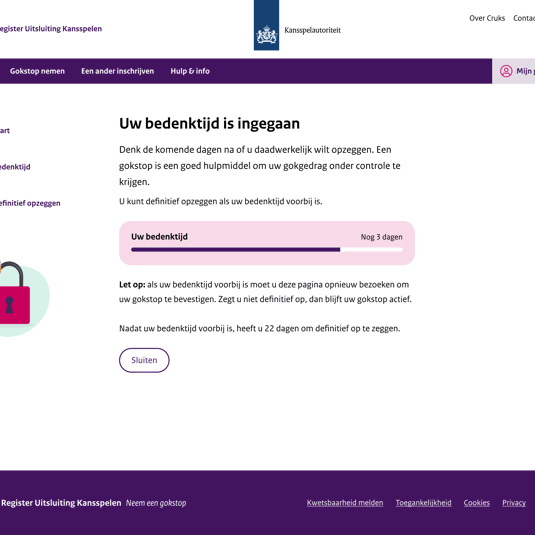This screenshot has height=535, width=535.
Task: Open the Cookies footer link
Action: point(476,503)
